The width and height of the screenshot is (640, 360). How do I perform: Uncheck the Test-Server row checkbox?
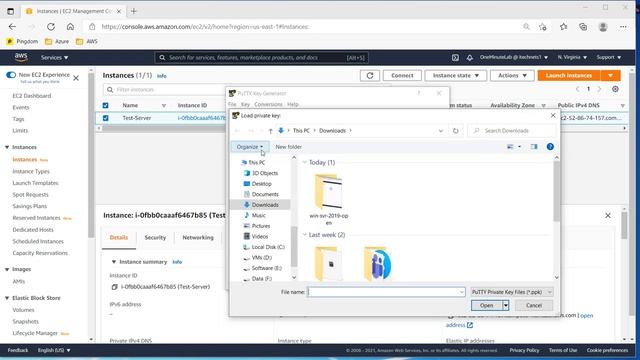pyautogui.click(x=105, y=118)
